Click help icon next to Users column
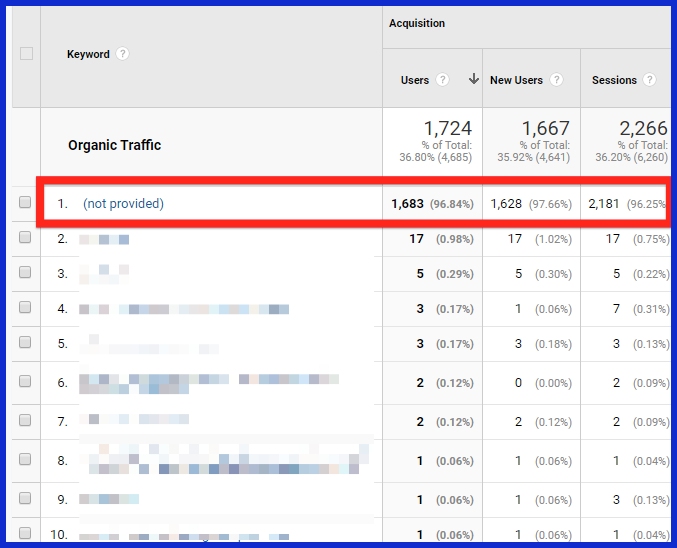Screen dimensions: 677x548 click(442, 80)
